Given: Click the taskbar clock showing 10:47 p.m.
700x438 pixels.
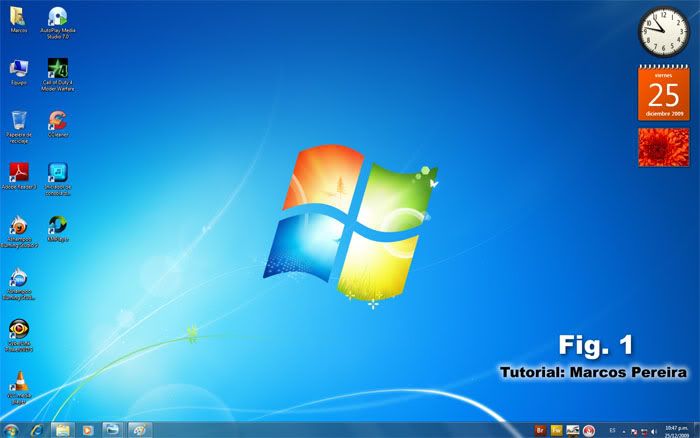Looking at the screenshot, I should tap(676, 431).
